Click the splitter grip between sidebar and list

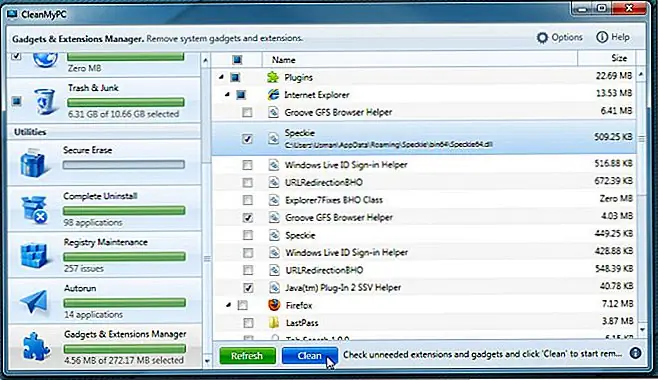(207, 259)
